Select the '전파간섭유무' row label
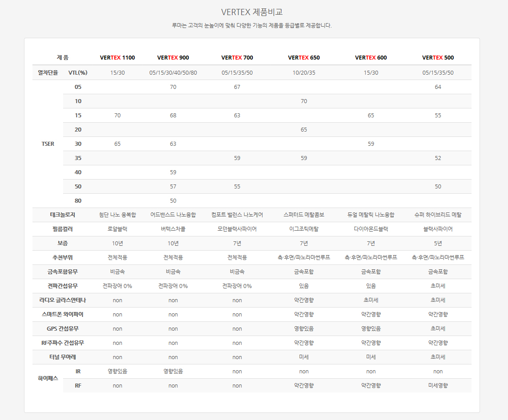 [x=63, y=286]
